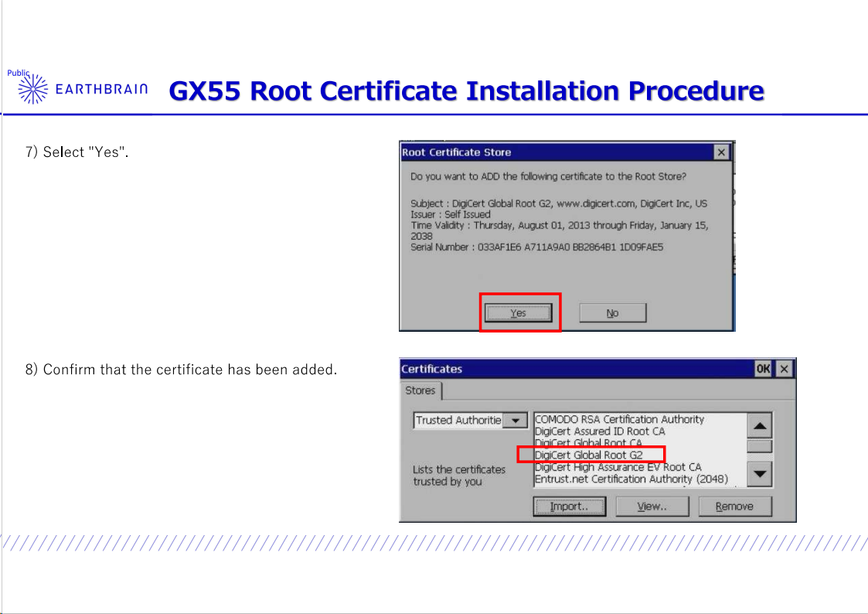Close the Certificates window
The width and height of the screenshot is (868, 614).
click(784, 369)
